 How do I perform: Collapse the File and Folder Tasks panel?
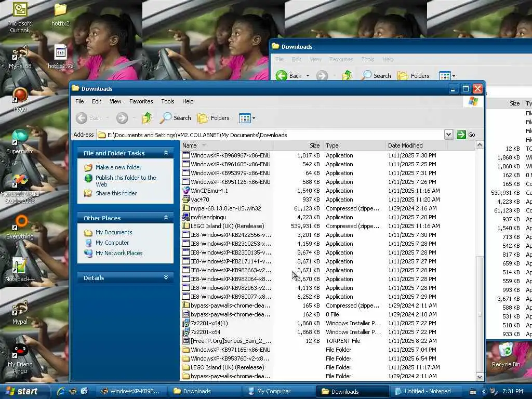(166, 153)
